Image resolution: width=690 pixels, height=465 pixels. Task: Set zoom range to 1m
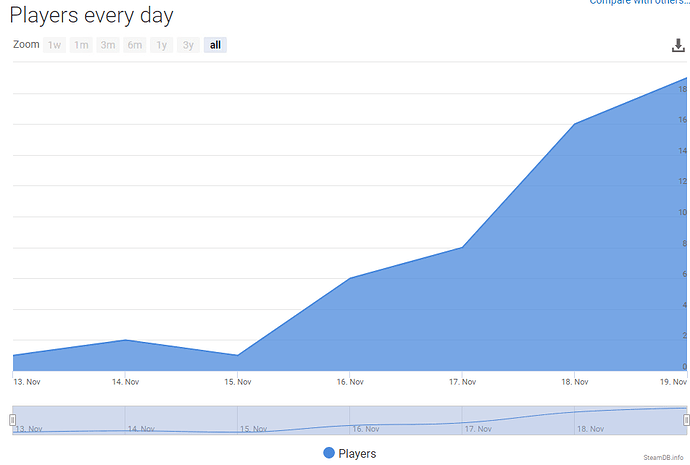81,45
